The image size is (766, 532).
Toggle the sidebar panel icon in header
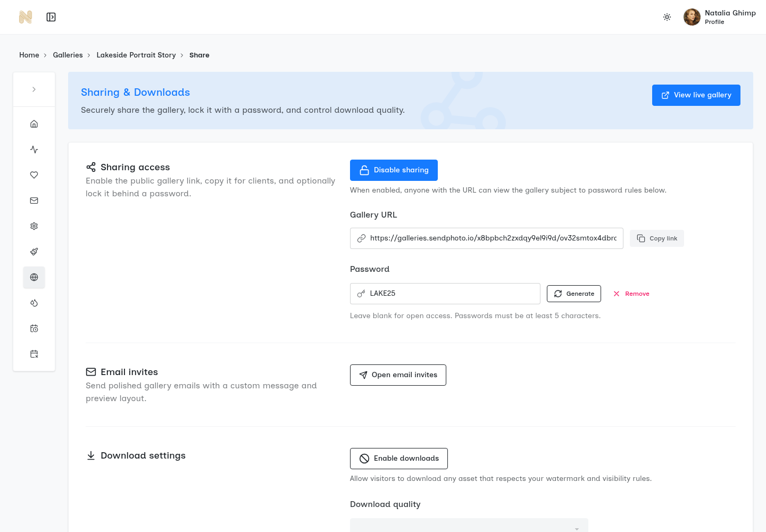51,17
